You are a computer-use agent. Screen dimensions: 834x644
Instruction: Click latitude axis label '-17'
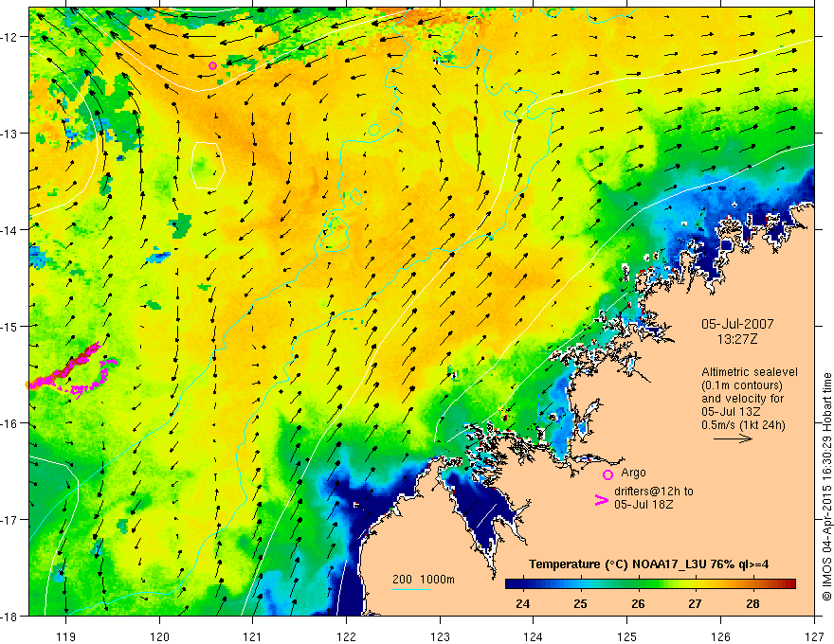[9, 520]
